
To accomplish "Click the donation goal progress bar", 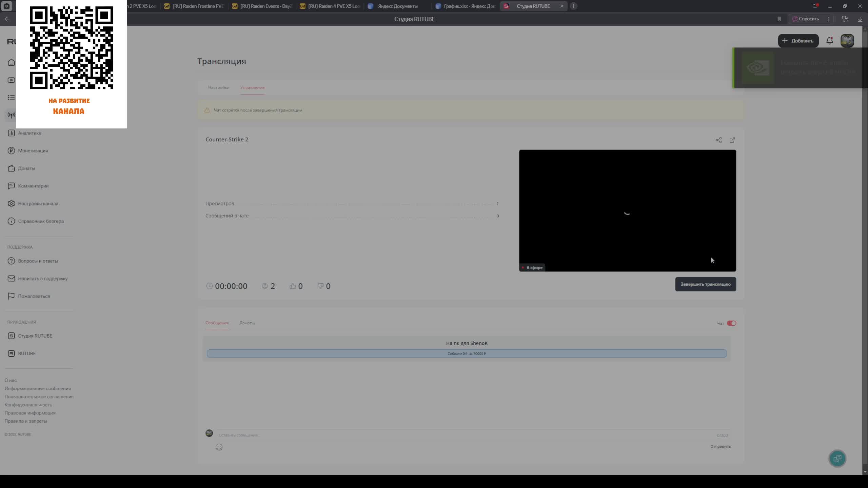I will coord(467,353).
